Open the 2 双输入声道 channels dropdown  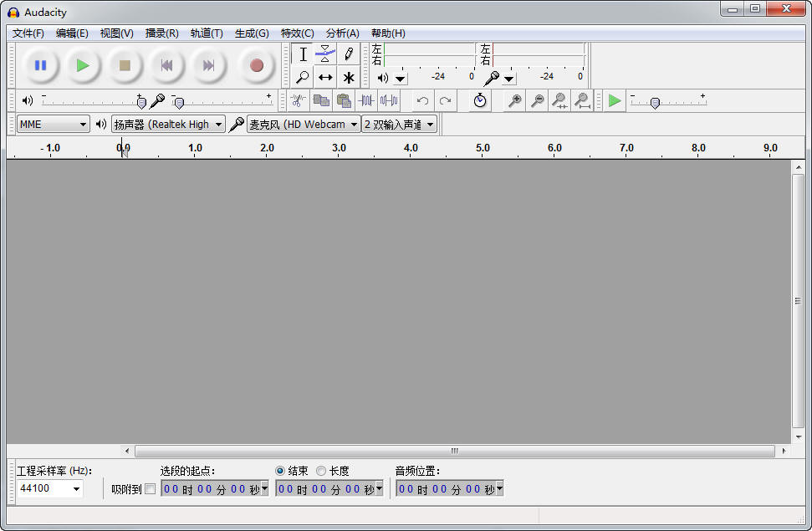(399, 125)
